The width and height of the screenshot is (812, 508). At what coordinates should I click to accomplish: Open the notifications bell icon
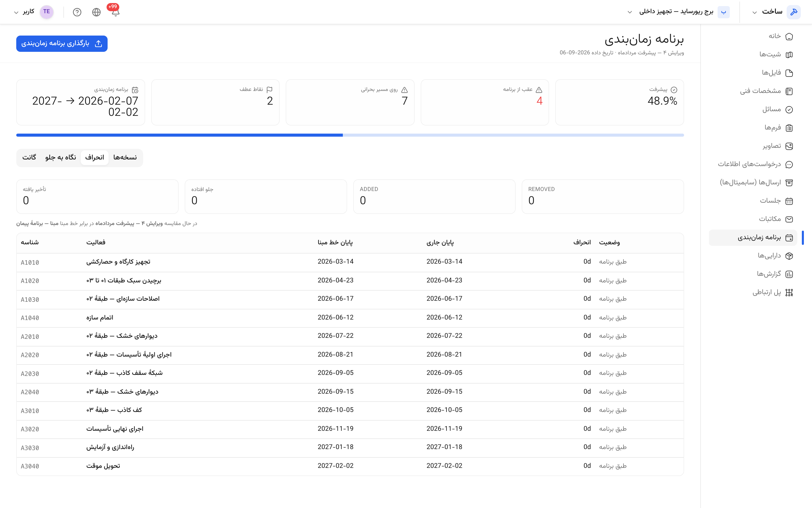pos(115,12)
